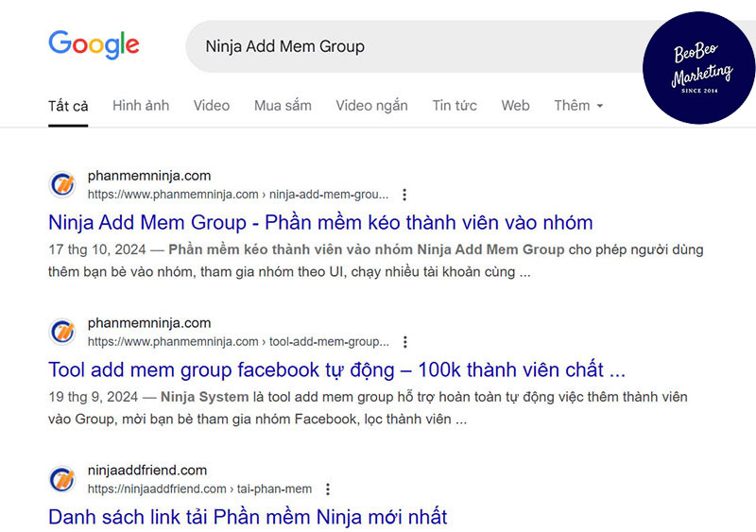Image resolution: width=756 pixels, height=532 pixels.
Task: Open result Danh sách link tải Phần mềm Ninja
Action: [248, 517]
